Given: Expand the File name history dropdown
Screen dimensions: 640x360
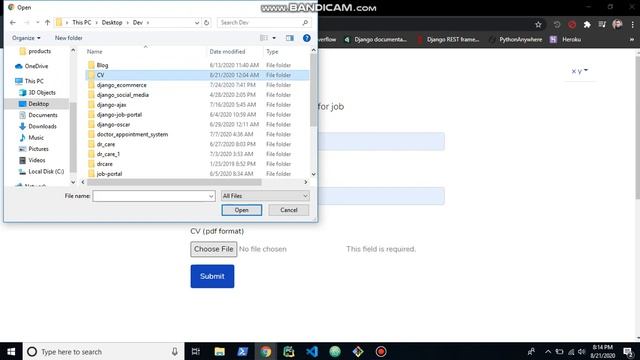Looking at the screenshot, I should (x=211, y=196).
